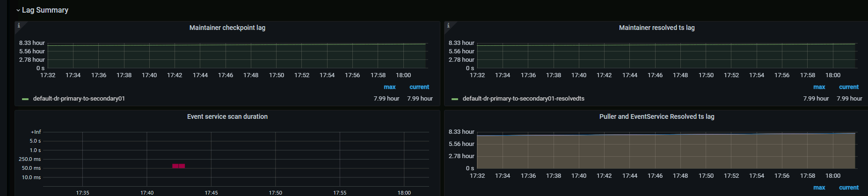
Task: Click 7.99 hour current value in resolved ts legend
Action: pos(849,99)
